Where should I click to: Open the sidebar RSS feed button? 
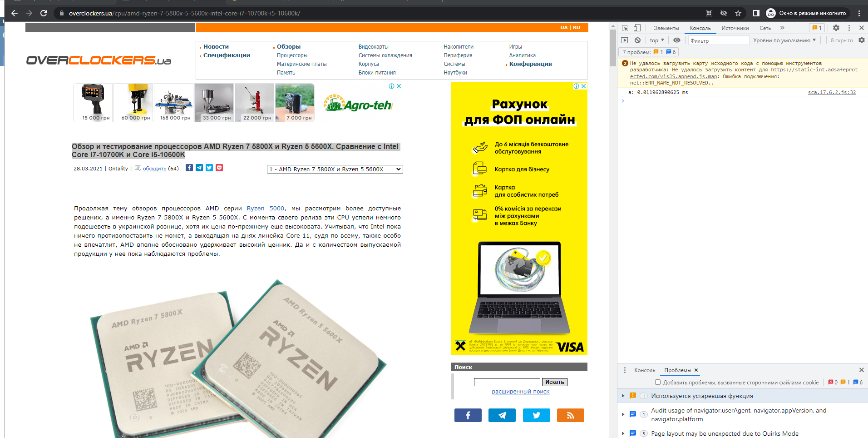[x=571, y=415]
